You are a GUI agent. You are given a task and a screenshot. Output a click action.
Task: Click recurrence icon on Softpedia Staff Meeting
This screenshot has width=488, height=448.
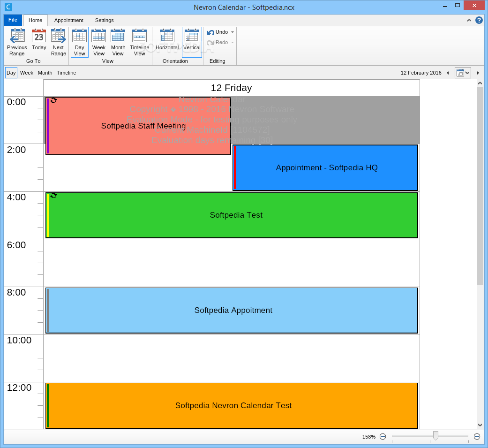tap(53, 100)
